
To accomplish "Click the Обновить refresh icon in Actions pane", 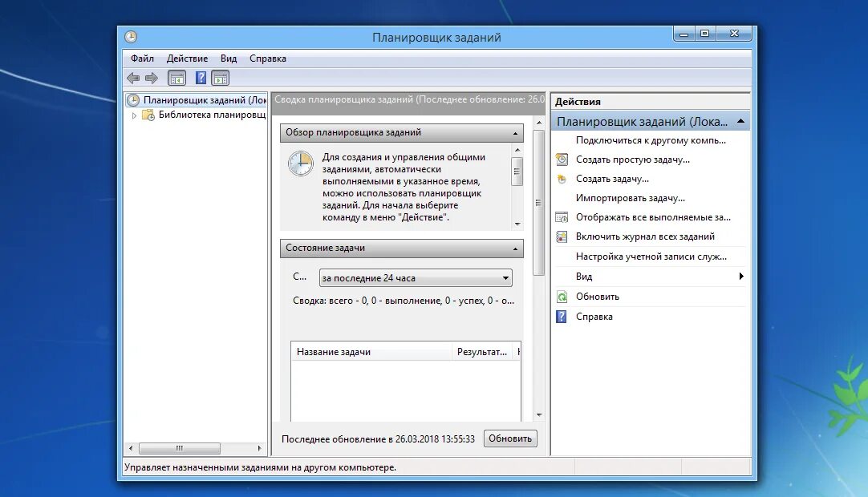I will click(x=562, y=296).
